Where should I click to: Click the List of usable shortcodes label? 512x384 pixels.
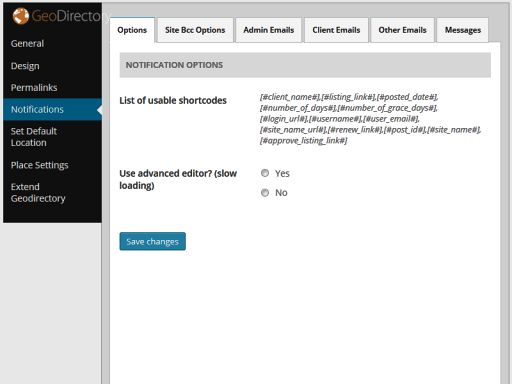tap(173, 101)
